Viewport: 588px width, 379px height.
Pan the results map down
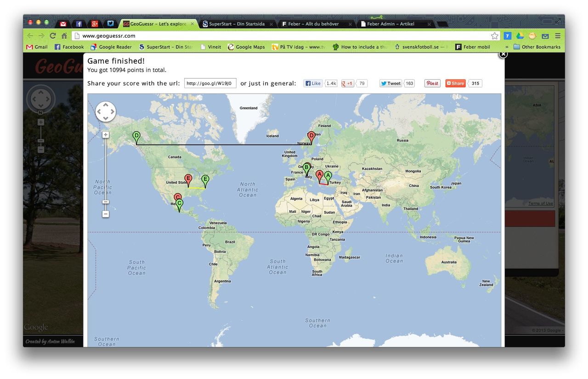(x=106, y=118)
